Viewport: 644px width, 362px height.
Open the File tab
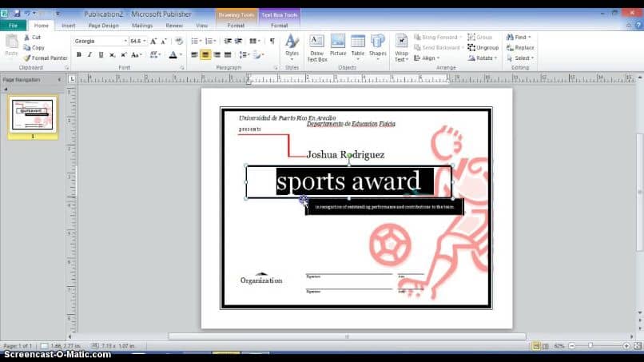click(13, 26)
